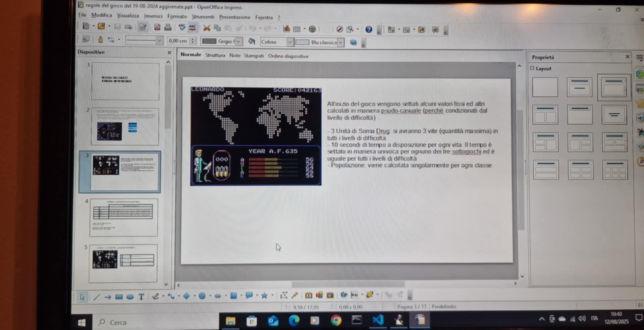Click the Print icon
Viewport: 644px width, 330px height.
[168, 27]
